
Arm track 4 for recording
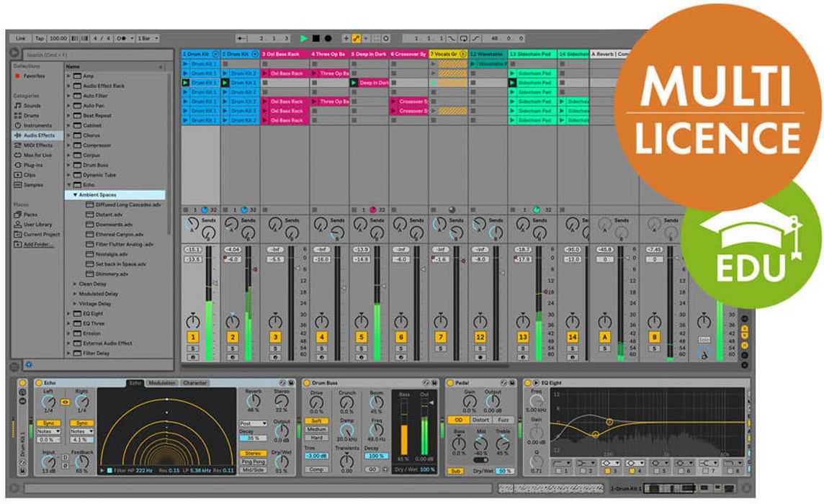pyautogui.click(x=322, y=357)
